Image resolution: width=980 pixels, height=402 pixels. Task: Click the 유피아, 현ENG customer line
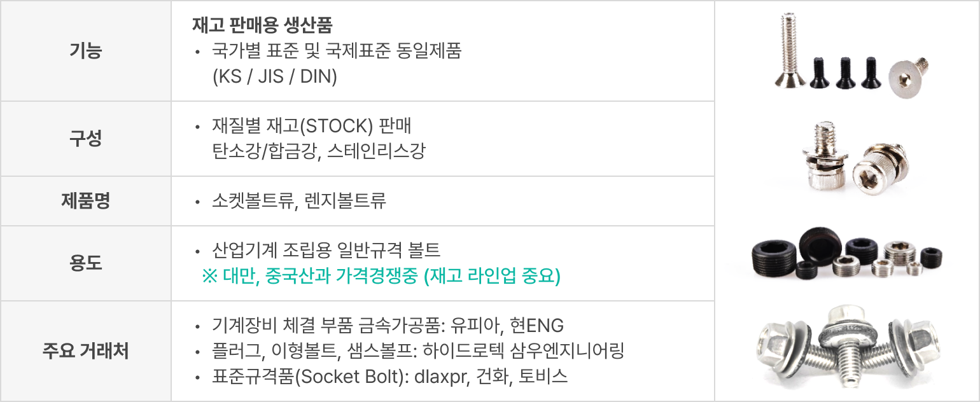pos(388,326)
